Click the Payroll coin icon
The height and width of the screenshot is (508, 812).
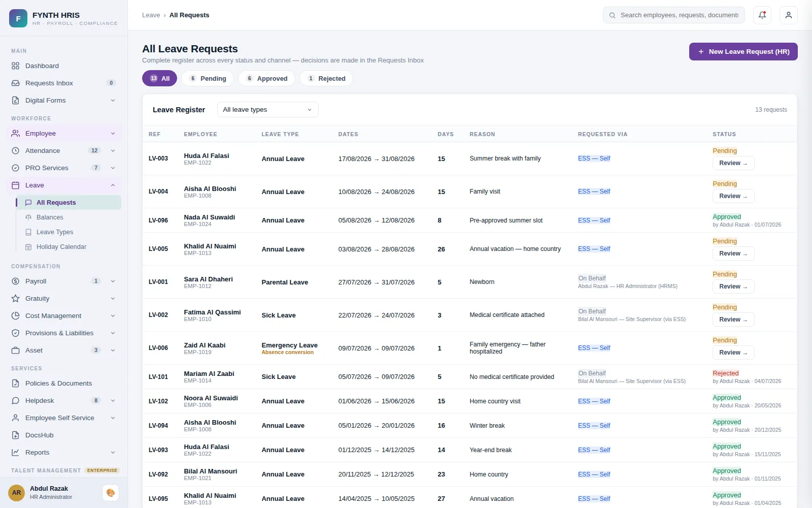point(16,281)
